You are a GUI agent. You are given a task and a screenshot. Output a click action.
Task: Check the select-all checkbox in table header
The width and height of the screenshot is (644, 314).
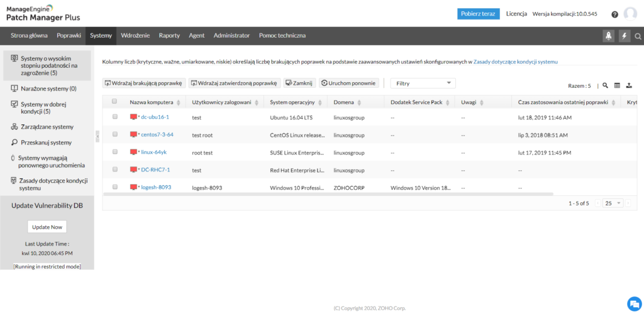(114, 102)
